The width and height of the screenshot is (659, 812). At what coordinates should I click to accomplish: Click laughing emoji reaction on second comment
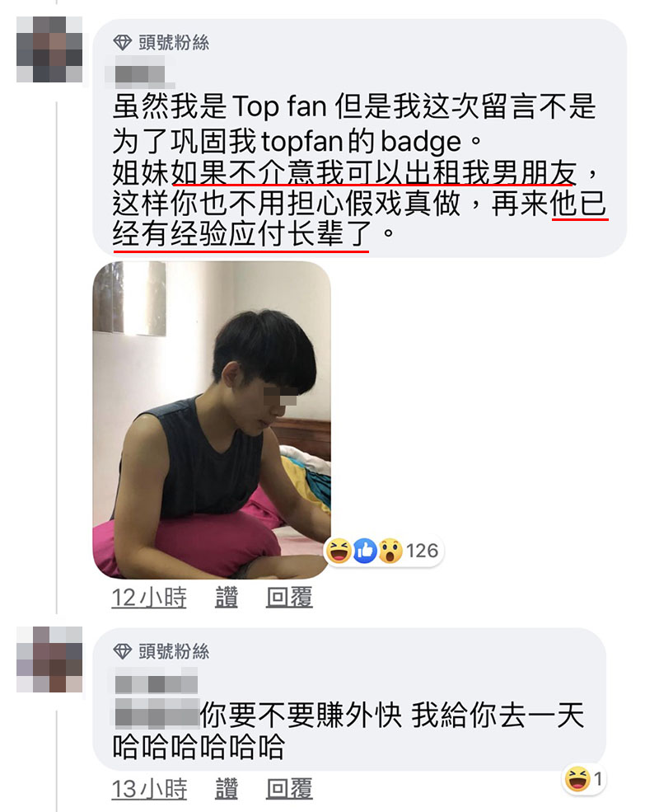[577, 779]
